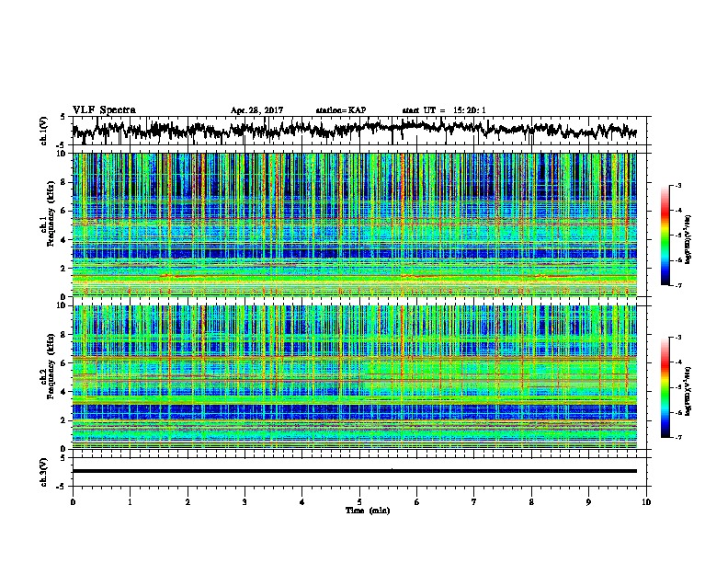Click the ch.1 "Frequency (kHz)" axis label
Image resolution: width=728 pixels, height=563 pixels.
[x=51, y=213]
